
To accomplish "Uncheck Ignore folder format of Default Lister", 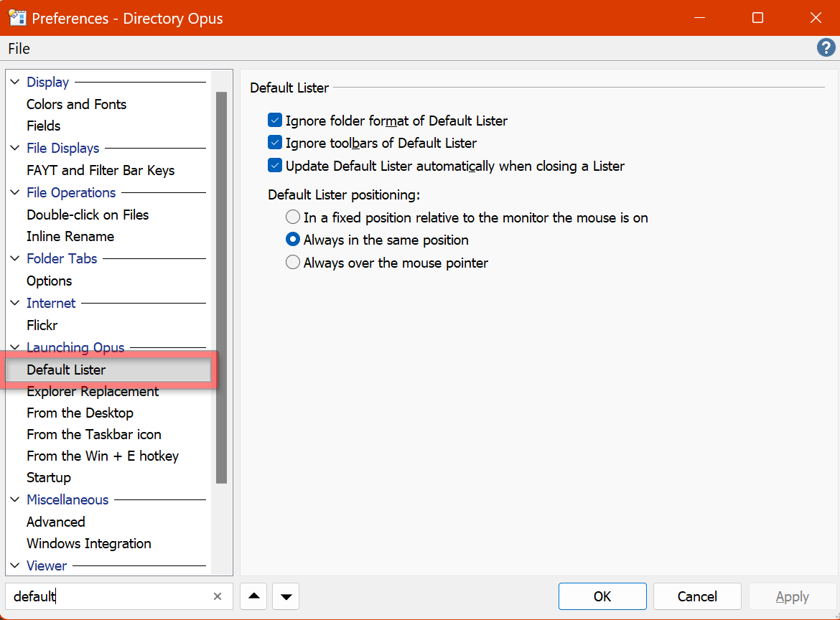I will click(275, 121).
